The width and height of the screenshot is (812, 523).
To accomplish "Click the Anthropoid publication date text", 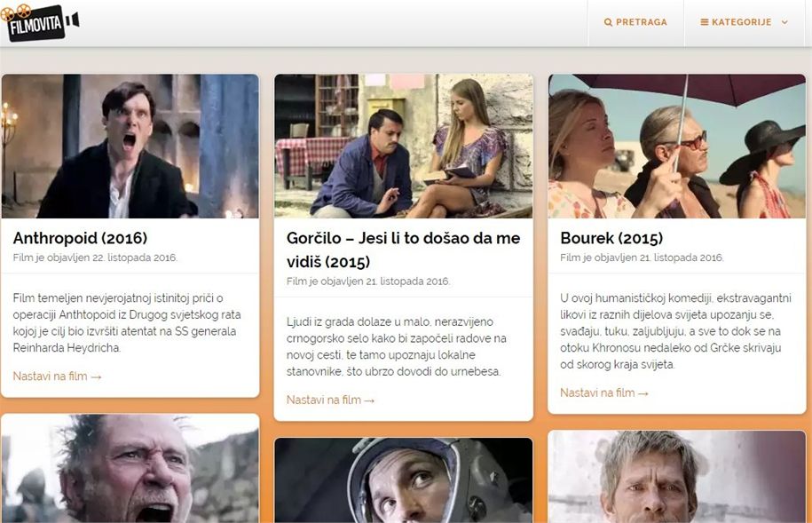I will (x=95, y=258).
